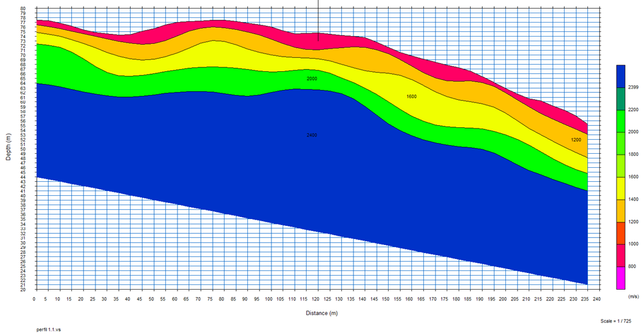Click the pink surface layer near distance 45
Screen dimensions: 644x335
coord(142,37)
